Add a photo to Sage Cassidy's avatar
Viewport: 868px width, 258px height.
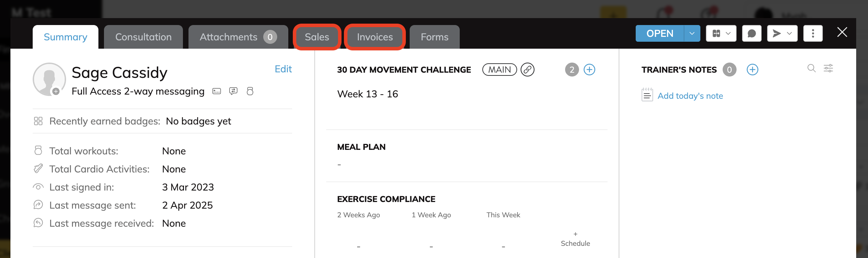[x=56, y=91]
